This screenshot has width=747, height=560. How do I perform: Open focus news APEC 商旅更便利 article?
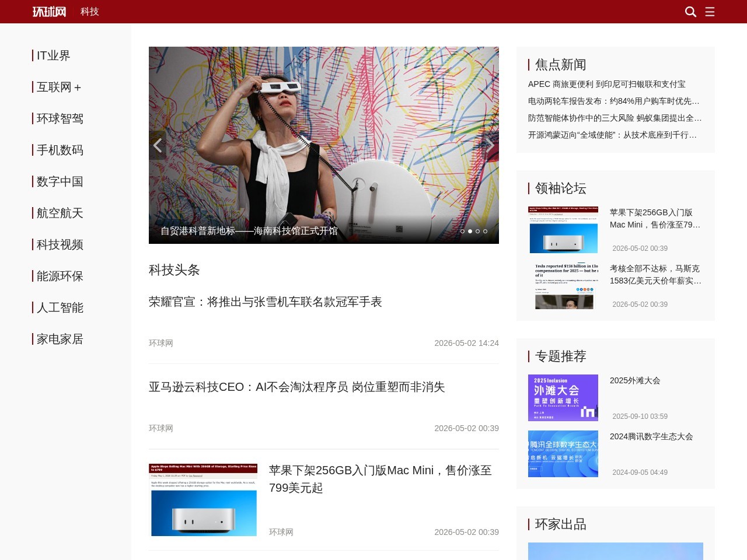(x=607, y=84)
